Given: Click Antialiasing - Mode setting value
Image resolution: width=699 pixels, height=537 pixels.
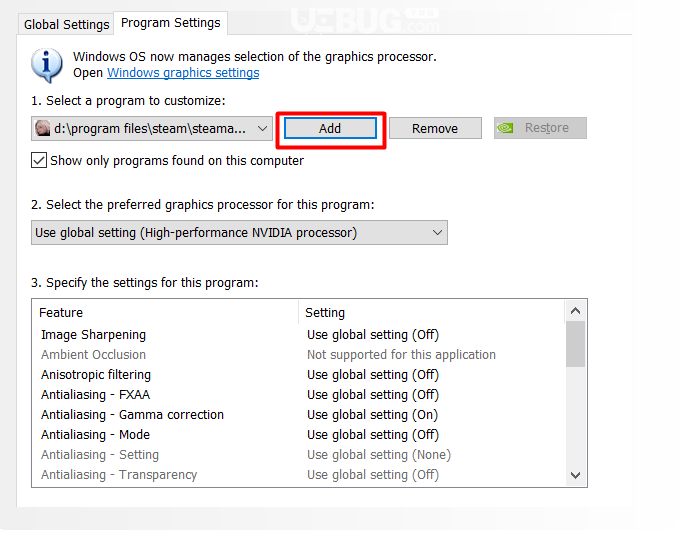Looking at the screenshot, I should point(373,435).
